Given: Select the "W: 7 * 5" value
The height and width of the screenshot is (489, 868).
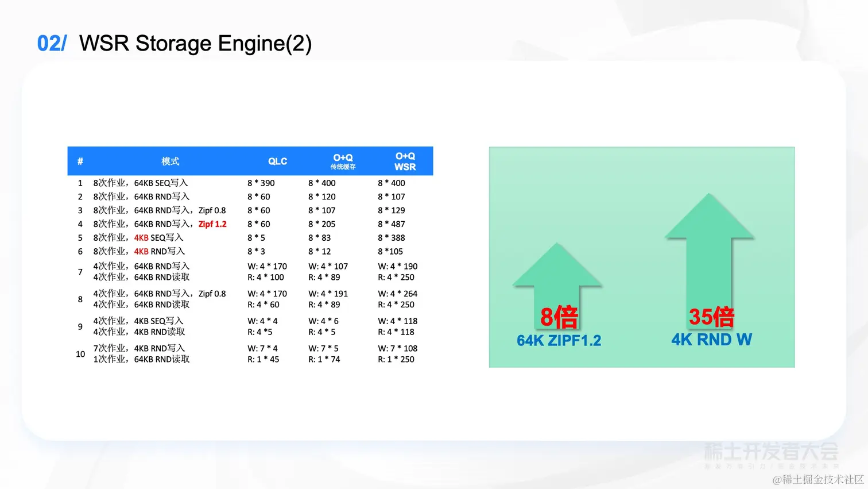Looking at the screenshot, I should pos(324,348).
